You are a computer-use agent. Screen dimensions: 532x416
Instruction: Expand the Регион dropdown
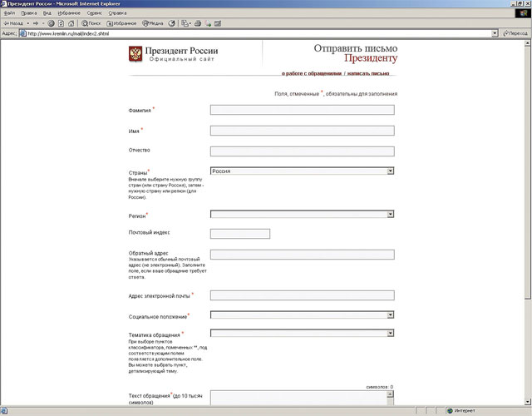click(x=303, y=214)
